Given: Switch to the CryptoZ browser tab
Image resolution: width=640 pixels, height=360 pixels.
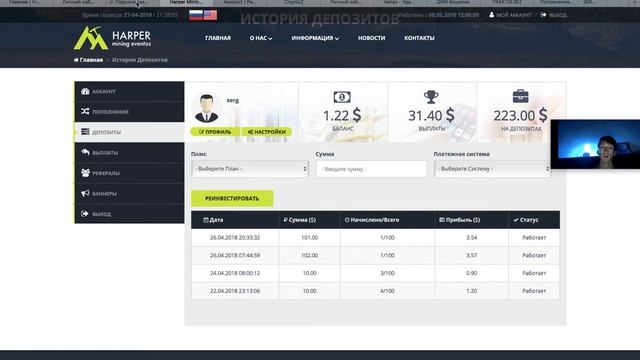Looking at the screenshot, I should (293, 2).
